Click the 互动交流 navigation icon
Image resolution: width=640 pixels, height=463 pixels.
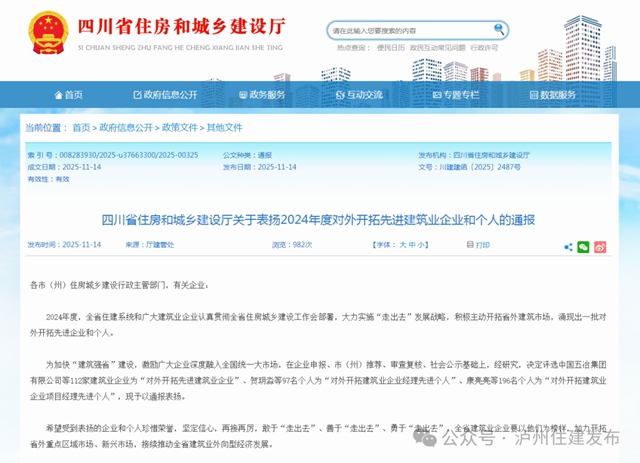tap(337, 96)
